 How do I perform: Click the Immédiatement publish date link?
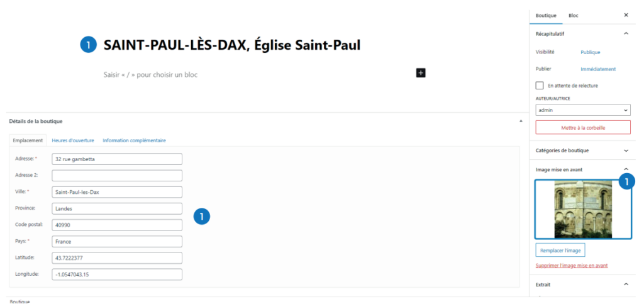point(597,69)
